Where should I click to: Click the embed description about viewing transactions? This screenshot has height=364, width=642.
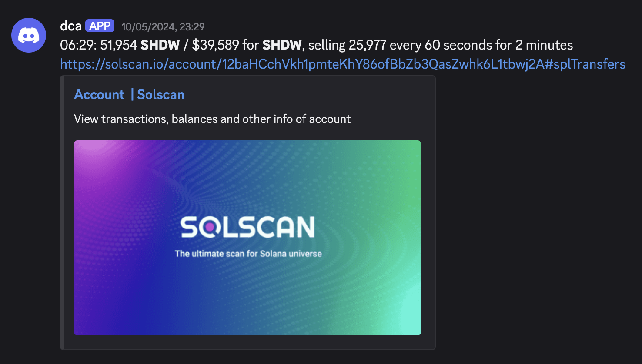[211, 119]
